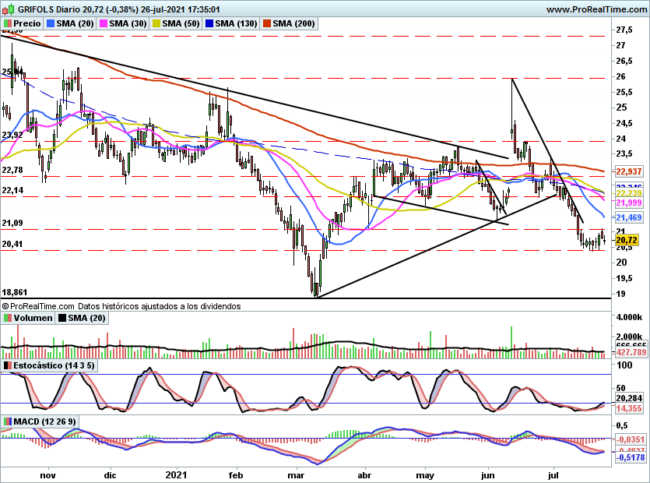Viewport: 650px width, 483px height.
Task: Click the yellow SMA (50) color swatch
Action: point(157,24)
